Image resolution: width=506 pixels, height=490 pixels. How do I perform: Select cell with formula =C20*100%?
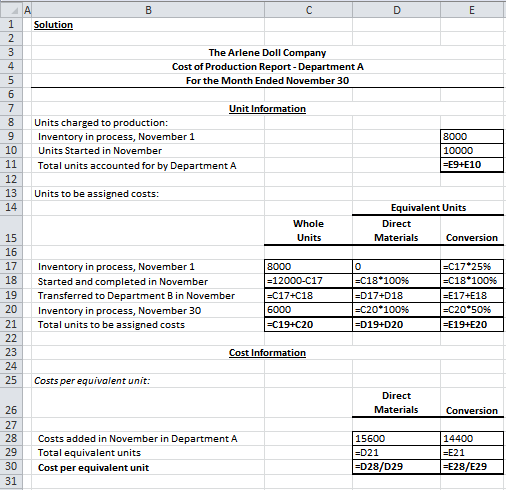[x=396, y=310]
